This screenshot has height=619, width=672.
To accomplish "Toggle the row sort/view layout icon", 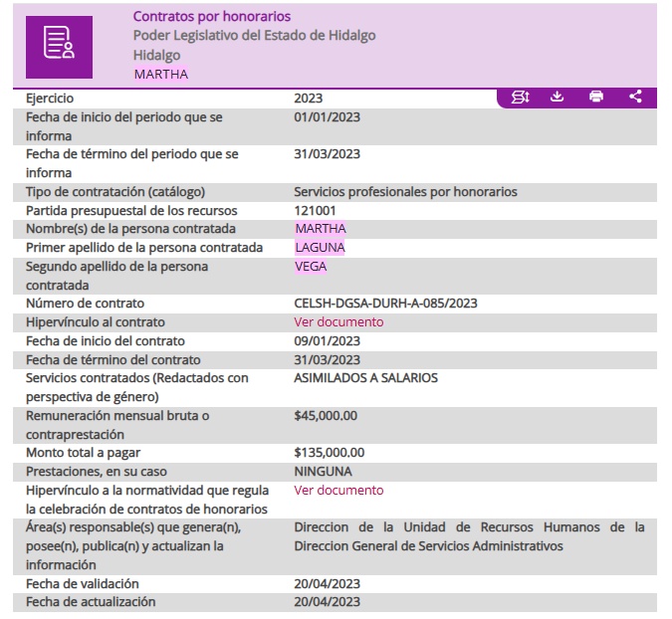I will click(520, 97).
